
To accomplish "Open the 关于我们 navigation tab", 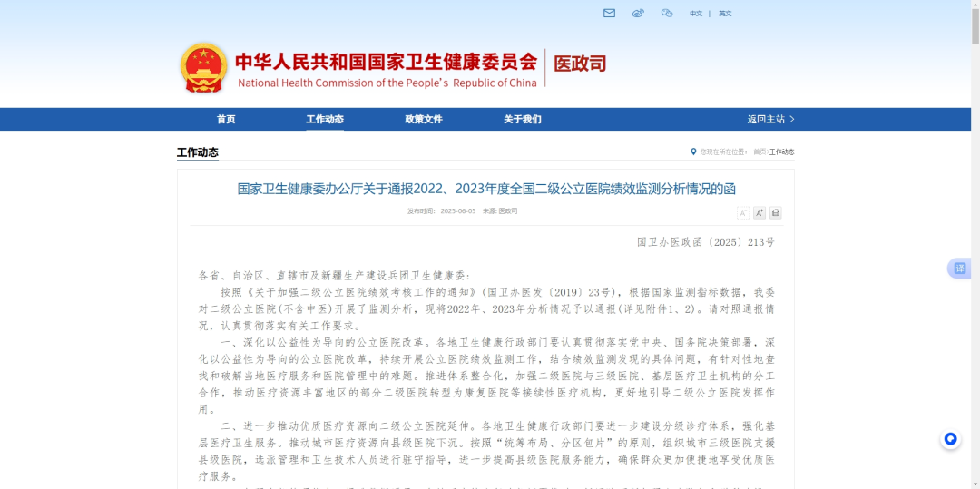I will [523, 119].
